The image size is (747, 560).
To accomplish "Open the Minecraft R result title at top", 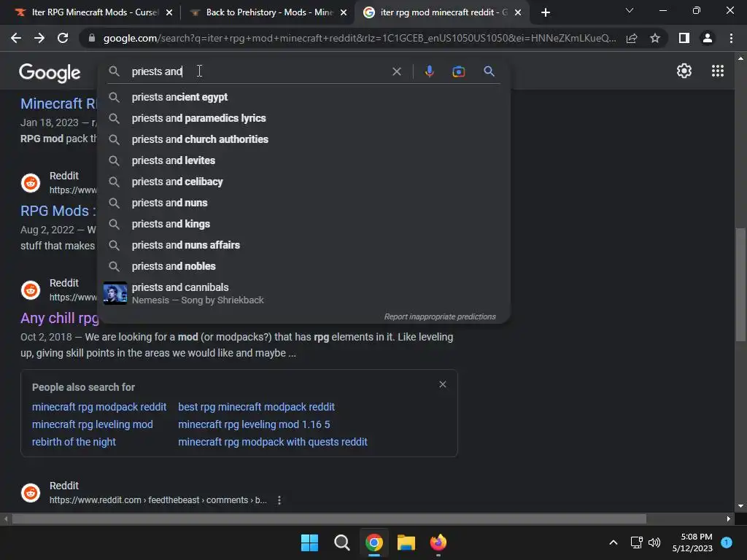I will click(58, 104).
